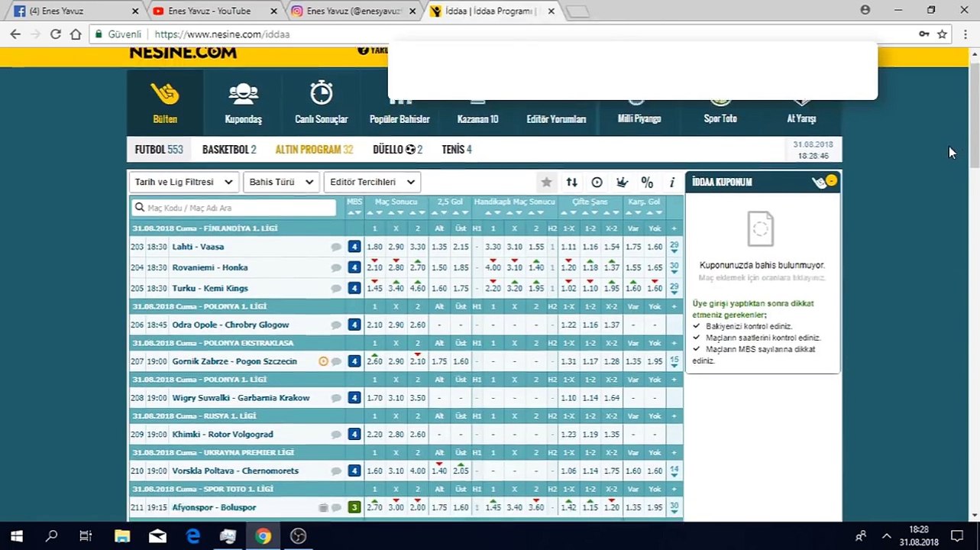Open comment bubble for Turku - Kemi Kings
980x550 pixels.
[336, 288]
